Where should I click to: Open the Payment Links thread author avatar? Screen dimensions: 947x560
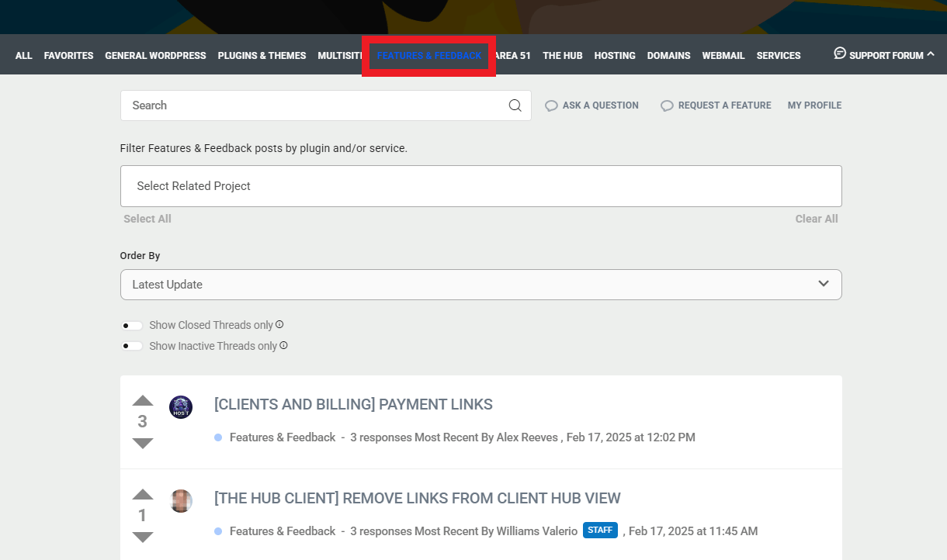181,407
